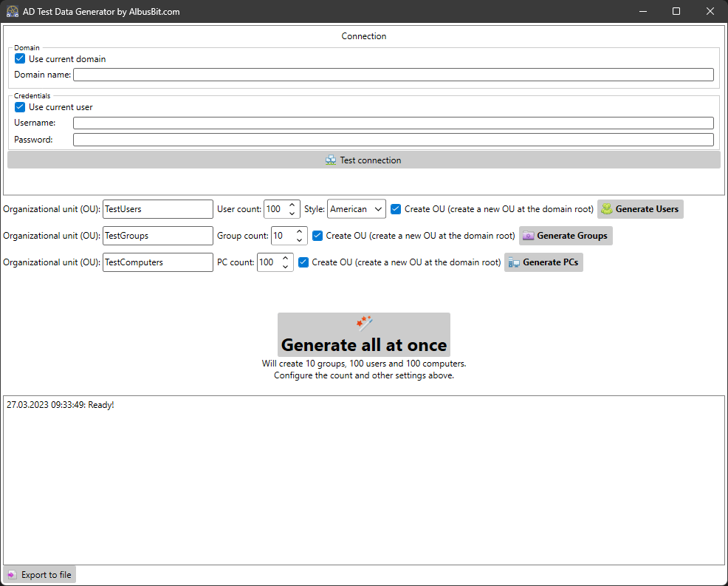Click the TestUsers OU text field
This screenshot has width=728, height=586.
158,209
